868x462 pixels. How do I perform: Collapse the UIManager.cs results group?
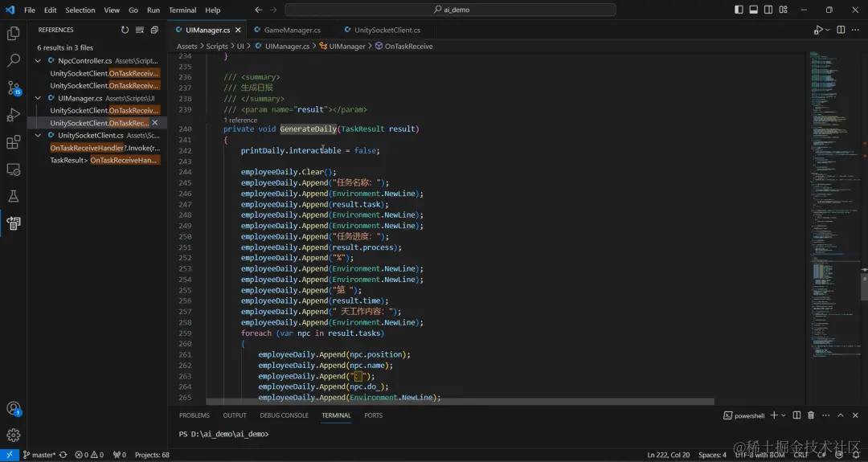click(38, 98)
